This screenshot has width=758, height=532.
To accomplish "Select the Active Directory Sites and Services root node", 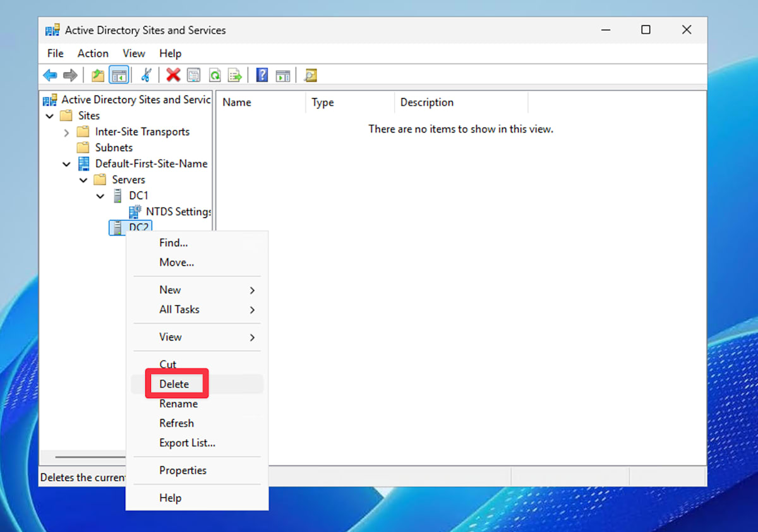I will tap(136, 100).
